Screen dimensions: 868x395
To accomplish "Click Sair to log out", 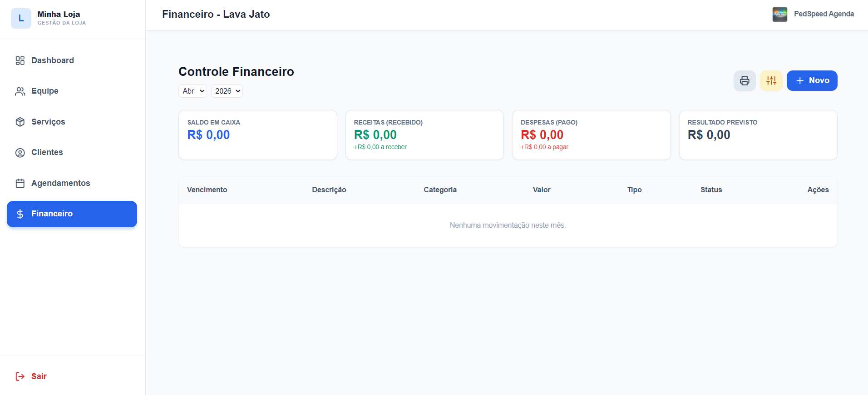I will (x=39, y=376).
